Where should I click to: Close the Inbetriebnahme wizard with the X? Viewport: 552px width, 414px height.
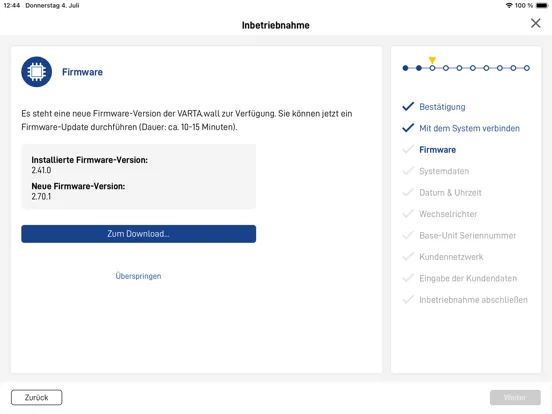click(535, 23)
